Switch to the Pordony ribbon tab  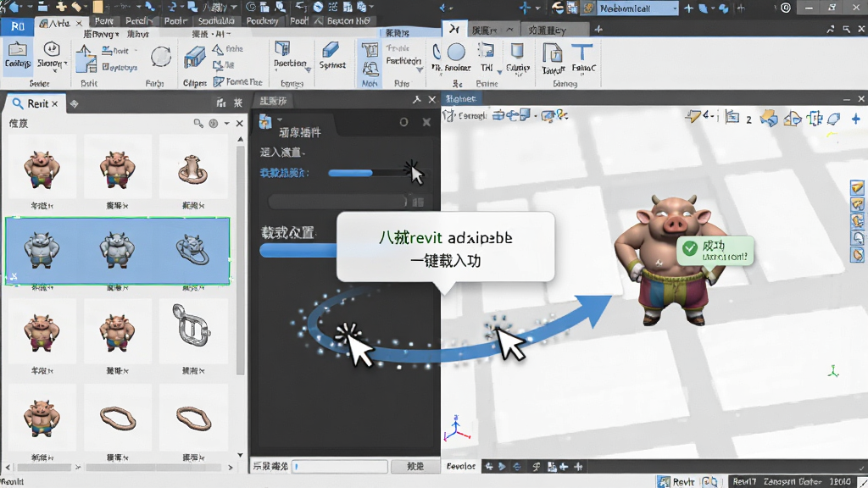click(262, 21)
